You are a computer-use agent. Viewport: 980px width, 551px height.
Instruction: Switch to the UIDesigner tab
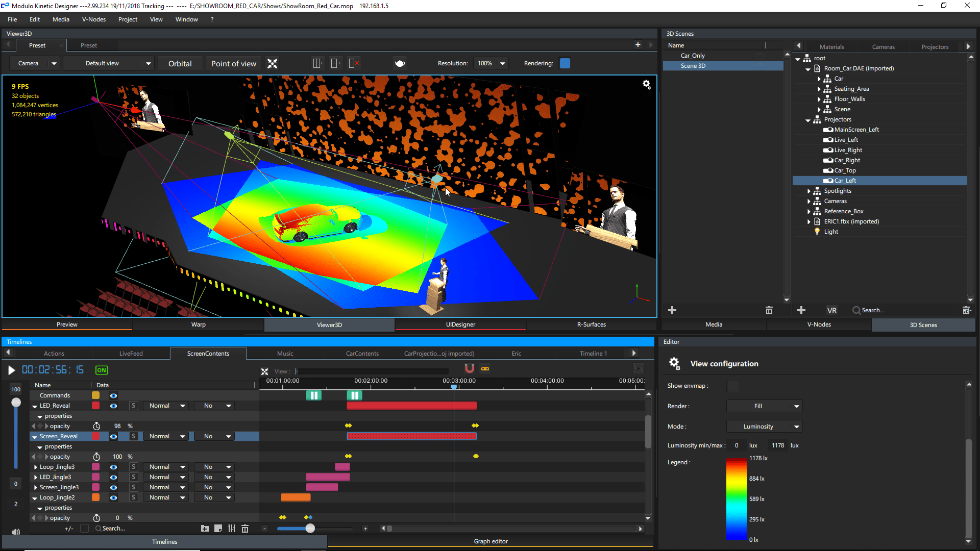click(460, 324)
